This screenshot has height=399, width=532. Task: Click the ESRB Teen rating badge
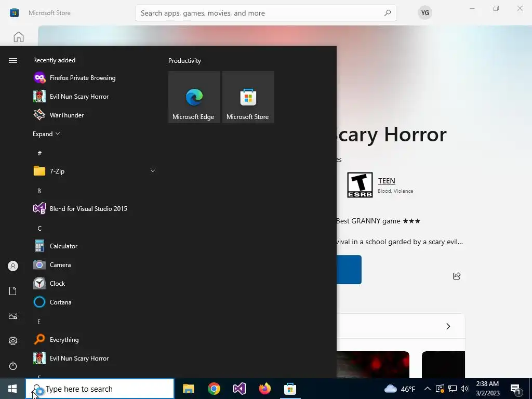[360, 185]
